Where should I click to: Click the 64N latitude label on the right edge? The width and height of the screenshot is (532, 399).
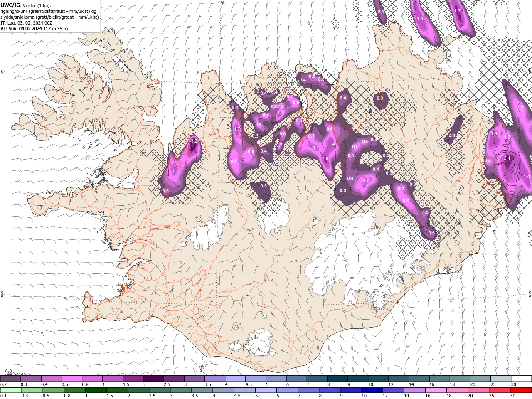[530, 294]
